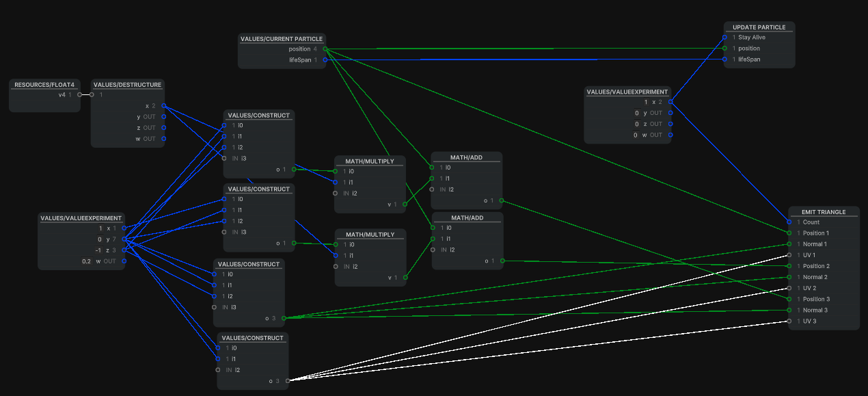
Task: Select the Values/Current Particle node title
Action: (282, 39)
